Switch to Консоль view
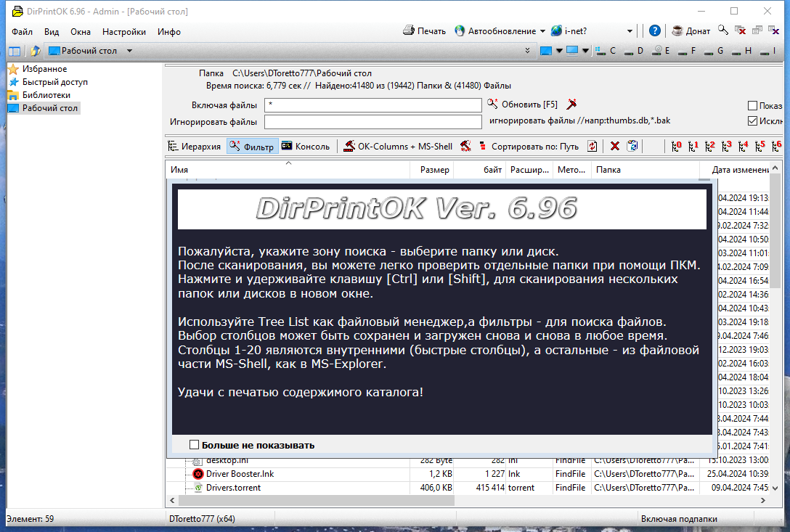The height and width of the screenshot is (532, 790). point(306,147)
